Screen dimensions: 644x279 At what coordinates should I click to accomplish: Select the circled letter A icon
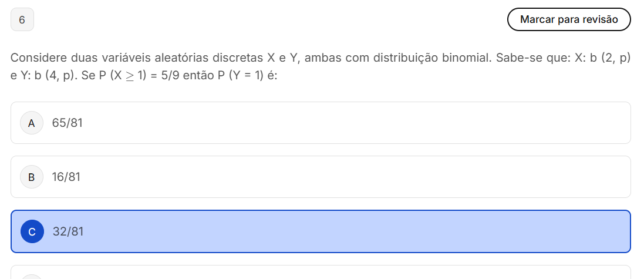[32, 123]
